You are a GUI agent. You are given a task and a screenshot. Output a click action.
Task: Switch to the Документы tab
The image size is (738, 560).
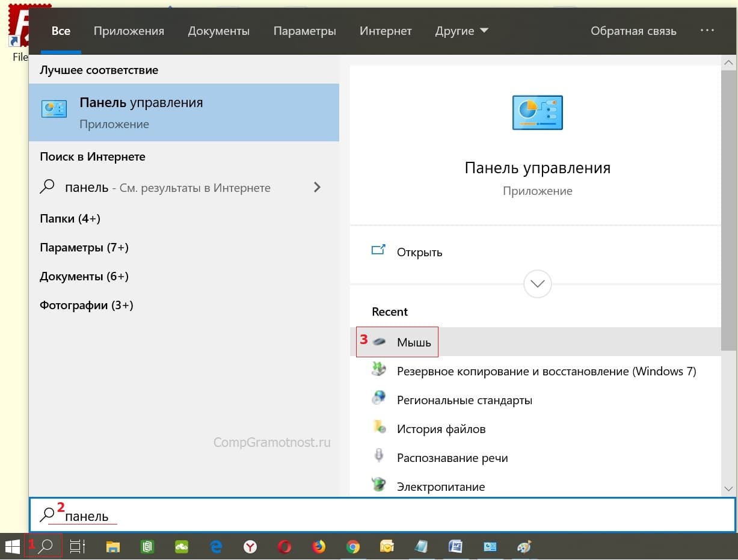tap(218, 31)
